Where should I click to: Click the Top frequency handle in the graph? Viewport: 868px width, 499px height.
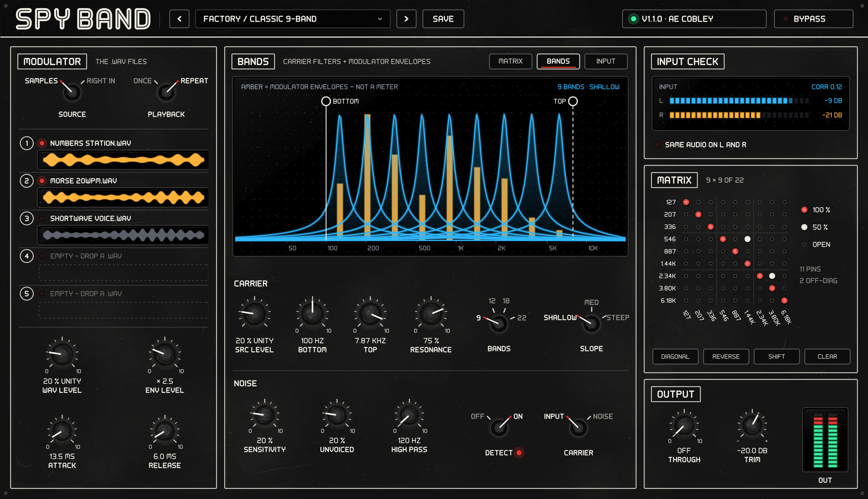click(573, 101)
